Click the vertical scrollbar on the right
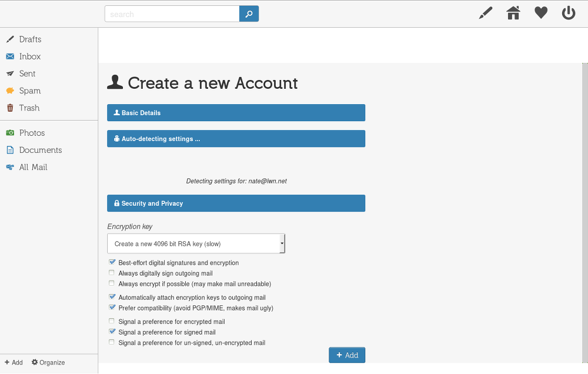Image resolution: width=588 pixels, height=374 pixels. [584, 212]
